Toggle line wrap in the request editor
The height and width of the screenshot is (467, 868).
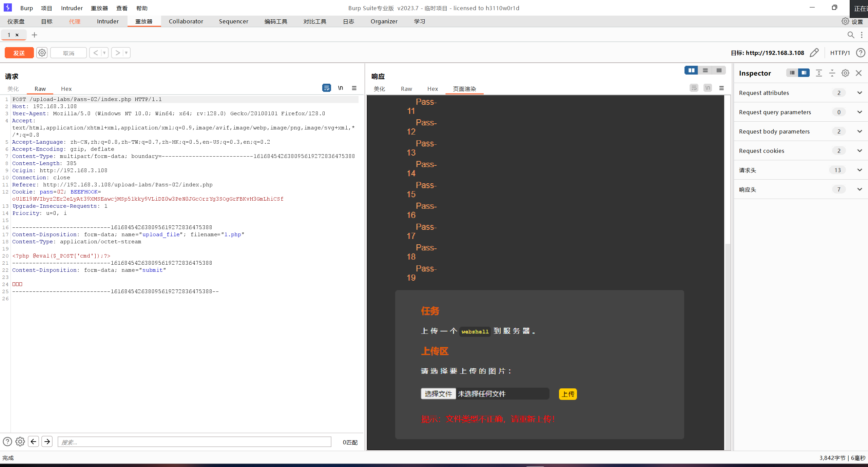coord(326,88)
